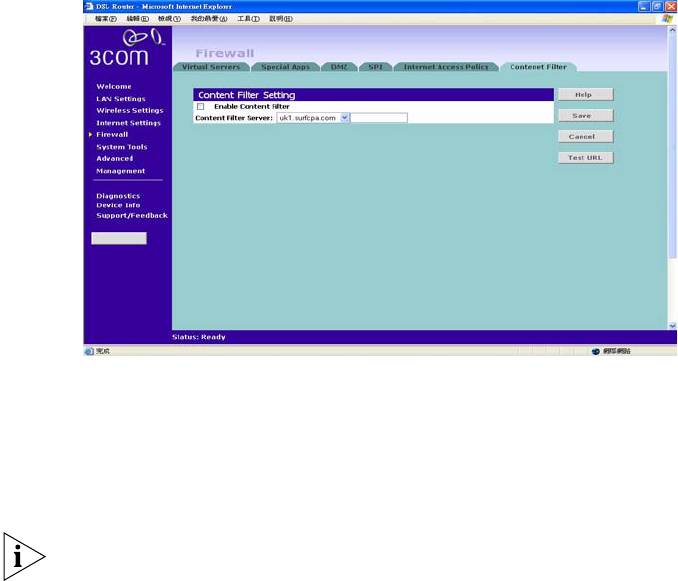Open Advanced in sidebar
Screen dimensions: 678x581
click(x=115, y=159)
